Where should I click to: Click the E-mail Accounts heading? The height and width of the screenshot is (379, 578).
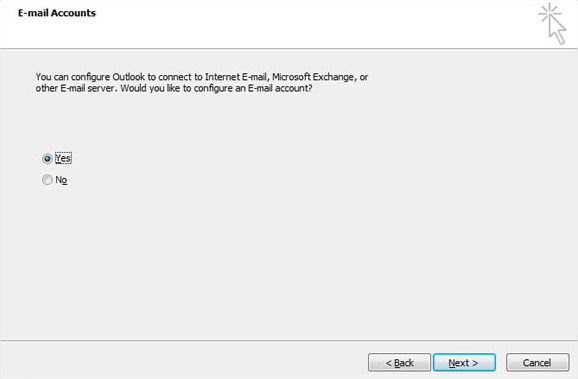pyautogui.click(x=57, y=13)
